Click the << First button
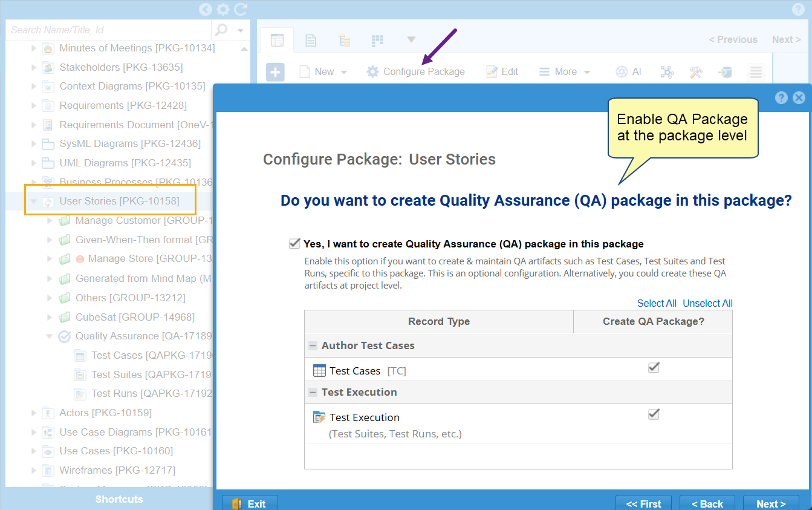The image size is (812, 510). [x=644, y=503]
